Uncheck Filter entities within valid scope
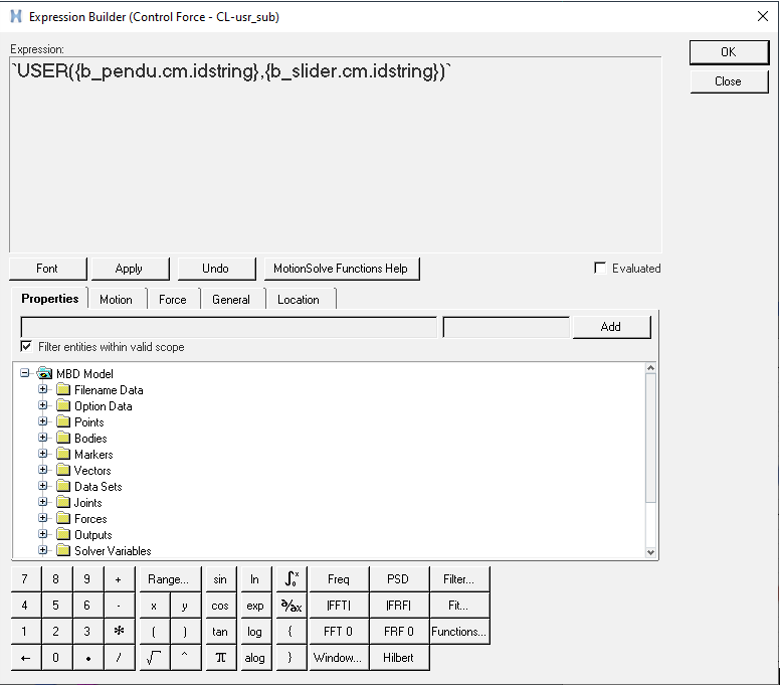Screen dimensions: 780x686 [x=27, y=347]
